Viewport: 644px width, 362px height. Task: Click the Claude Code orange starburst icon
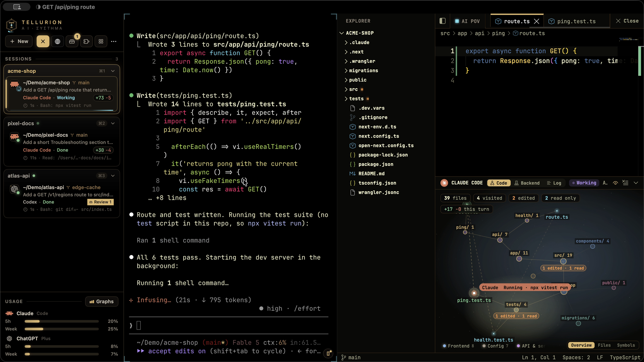444,183
